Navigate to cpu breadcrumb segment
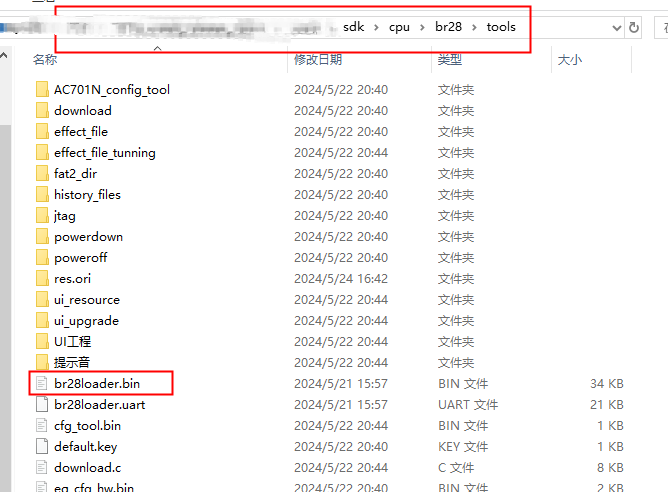Viewport: 668px width, 492px height. tap(399, 27)
